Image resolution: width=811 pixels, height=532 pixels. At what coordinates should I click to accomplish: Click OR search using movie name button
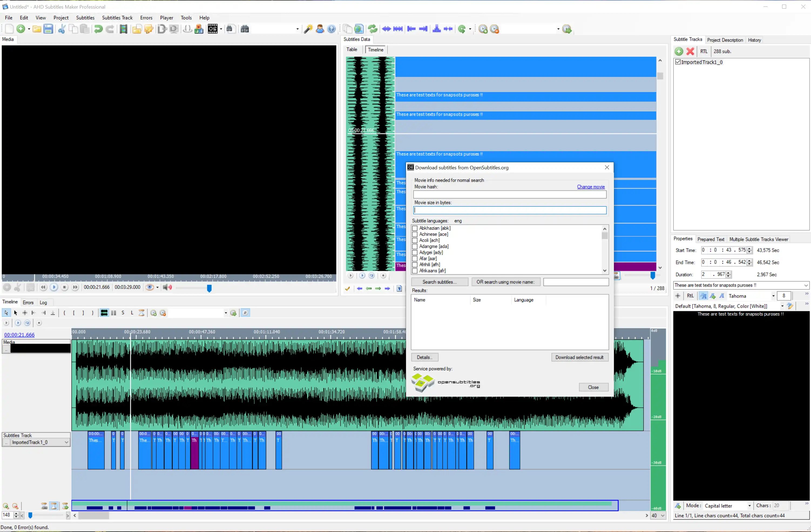506,282
